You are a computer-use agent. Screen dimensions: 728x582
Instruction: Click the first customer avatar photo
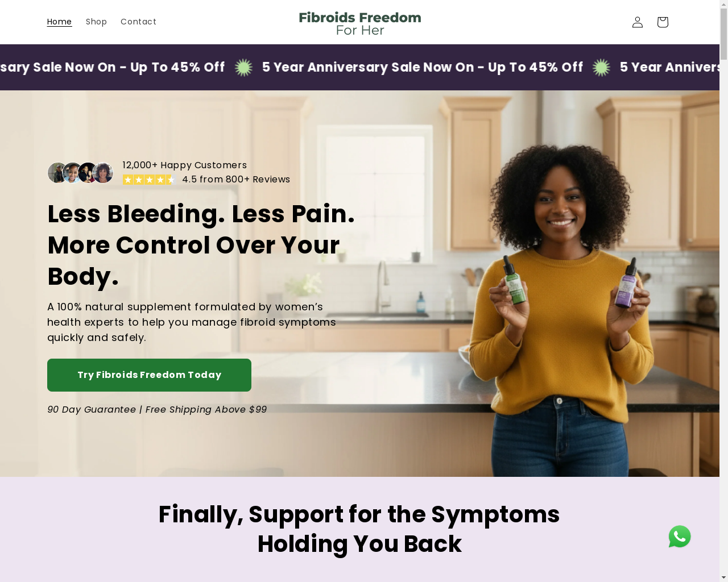(57, 173)
